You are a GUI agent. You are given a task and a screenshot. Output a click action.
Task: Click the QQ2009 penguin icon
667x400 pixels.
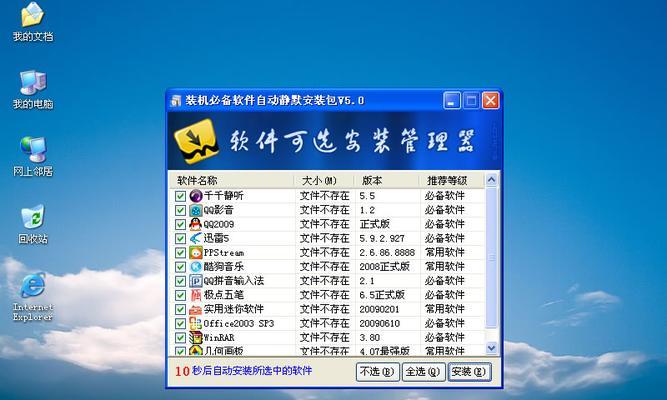click(x=196, y=224)
